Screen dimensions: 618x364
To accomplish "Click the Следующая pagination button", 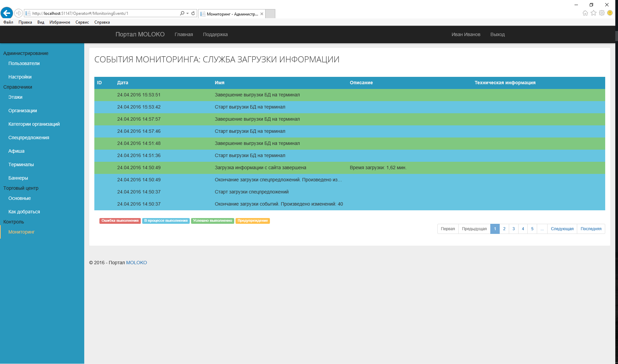I will [x=562, y=229].
